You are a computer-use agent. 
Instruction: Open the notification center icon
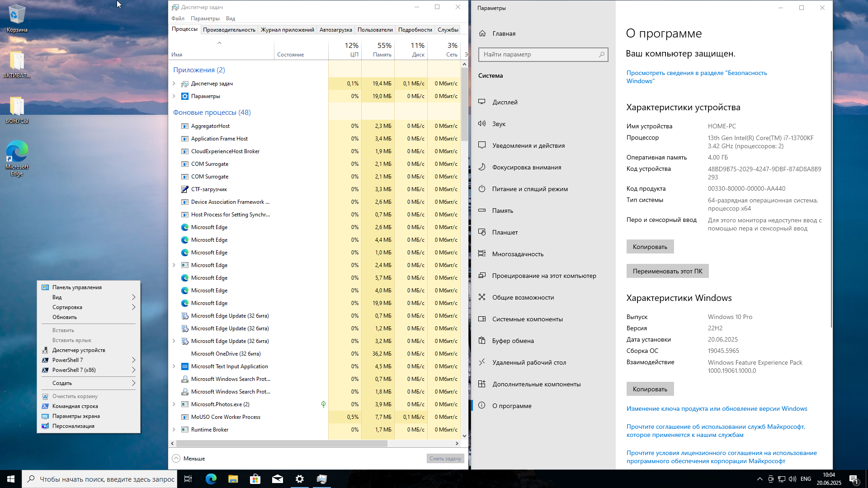854,479
